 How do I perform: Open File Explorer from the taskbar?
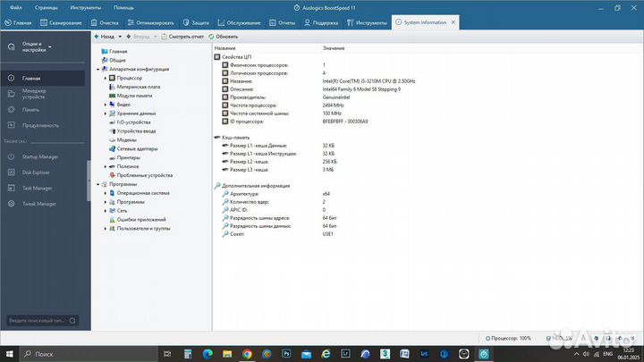pos(227,354)
